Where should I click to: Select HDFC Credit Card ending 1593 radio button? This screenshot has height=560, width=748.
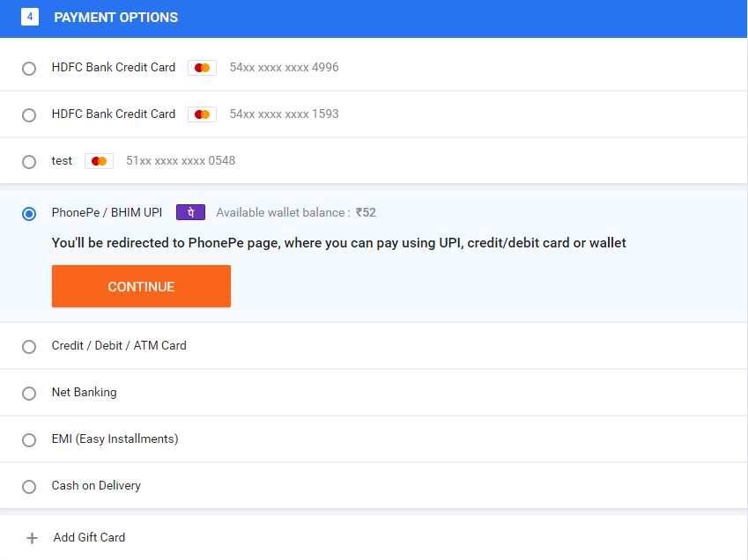pyautogui.click(x=29, y=115)
